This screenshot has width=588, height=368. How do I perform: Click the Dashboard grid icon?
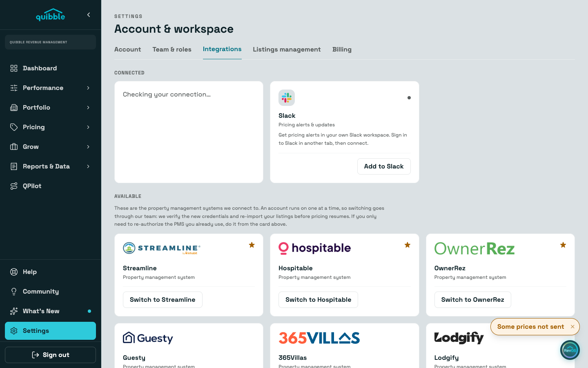coord(14,68)
